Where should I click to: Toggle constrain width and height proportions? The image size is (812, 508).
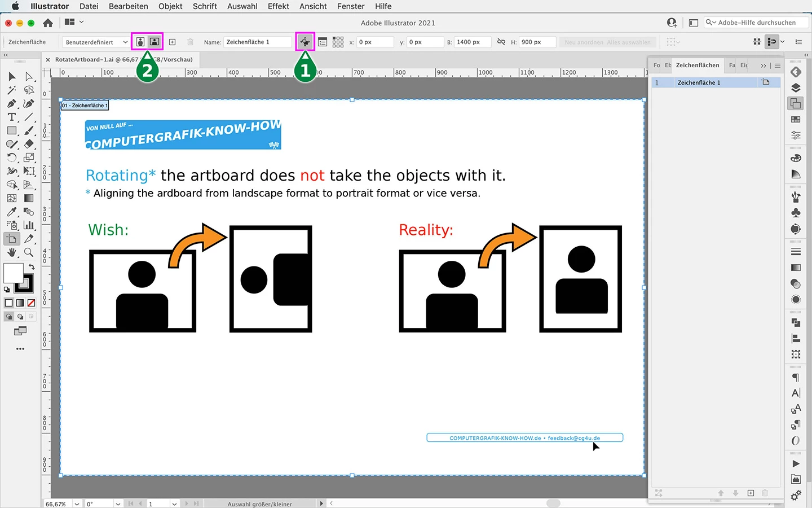tap(501, 42)
